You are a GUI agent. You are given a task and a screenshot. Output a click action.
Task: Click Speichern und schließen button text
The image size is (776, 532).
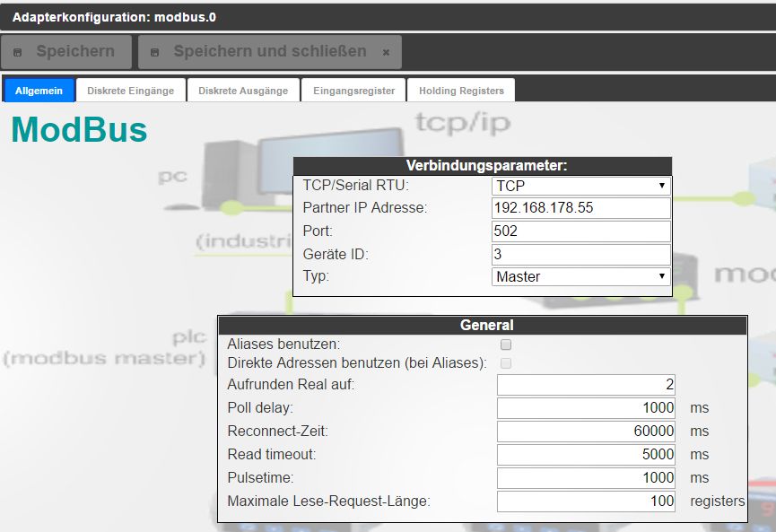tap(270, 51)
